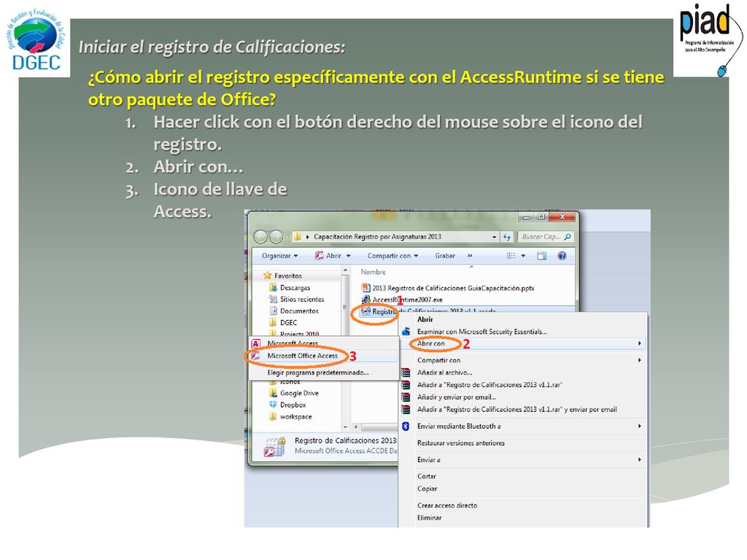Click the PowerPoint icon of GuiaCapacitación.pptx file
The width and height of the screenshot is (747, 560).
pos(365,287)
